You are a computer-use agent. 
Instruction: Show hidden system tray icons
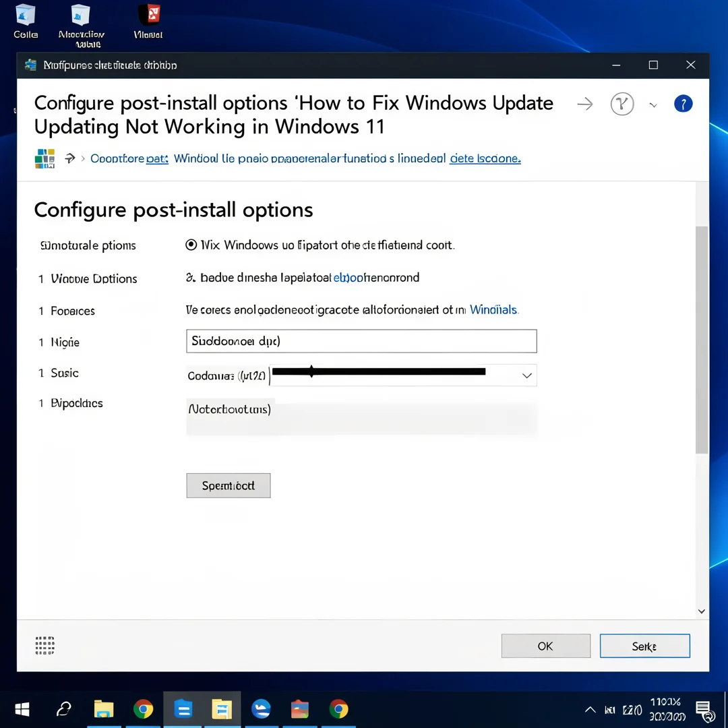[x=590, y=709]
